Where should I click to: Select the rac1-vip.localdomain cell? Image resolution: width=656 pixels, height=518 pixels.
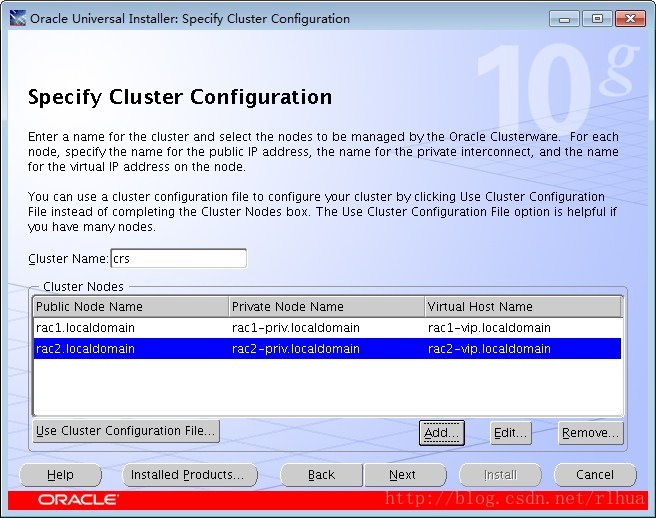(523, 328)
